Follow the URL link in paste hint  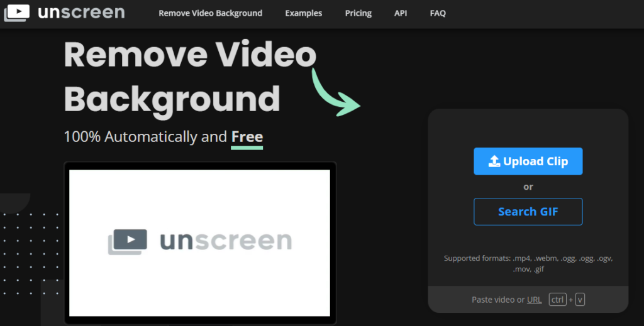(535, 300)
